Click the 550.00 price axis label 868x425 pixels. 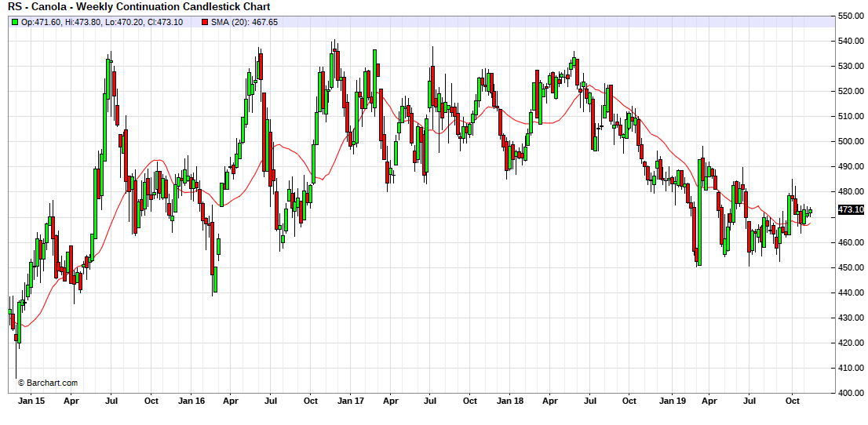click(x=852, y=16)
